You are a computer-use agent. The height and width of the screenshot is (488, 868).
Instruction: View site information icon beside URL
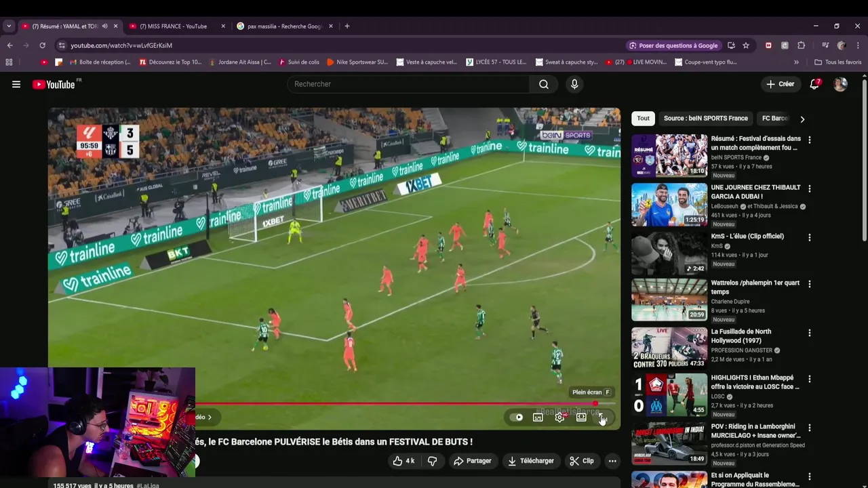point(62,45)
